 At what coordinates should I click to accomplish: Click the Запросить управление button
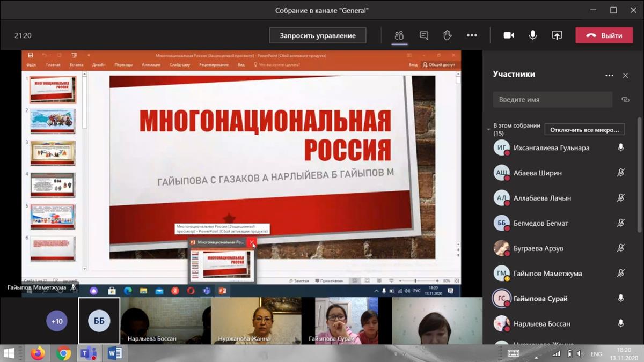(318, 35)
